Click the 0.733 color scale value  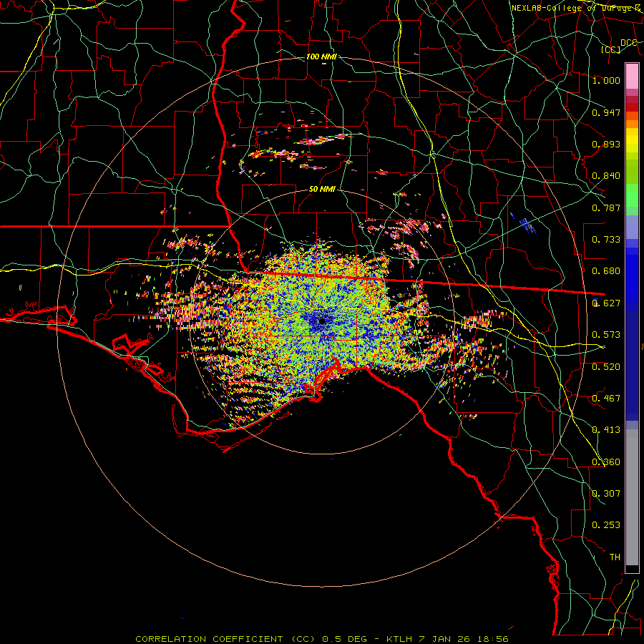606,240
